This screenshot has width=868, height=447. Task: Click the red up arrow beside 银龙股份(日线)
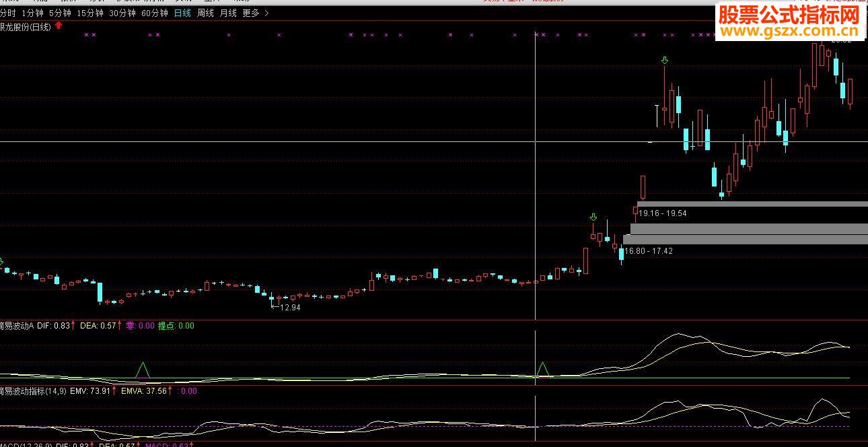pyautogui.click(x=59, y=26)
